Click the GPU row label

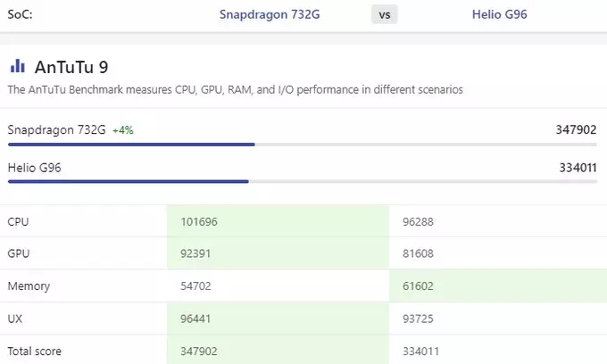pos(19,253)
